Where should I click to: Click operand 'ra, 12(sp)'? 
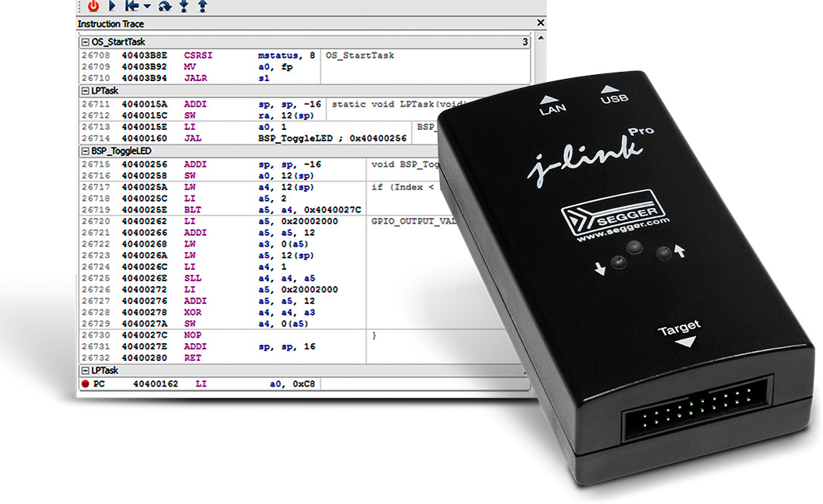coord(285,115)
